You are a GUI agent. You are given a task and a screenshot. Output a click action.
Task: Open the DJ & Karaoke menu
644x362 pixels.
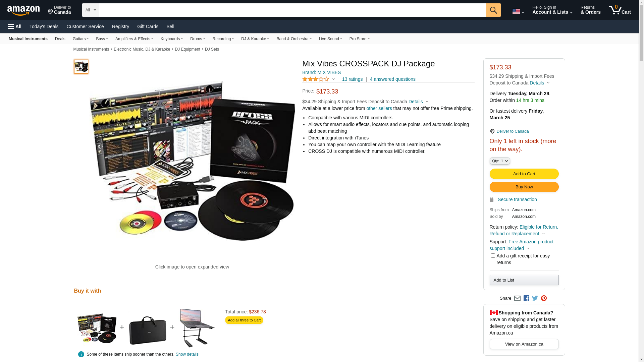255,39
